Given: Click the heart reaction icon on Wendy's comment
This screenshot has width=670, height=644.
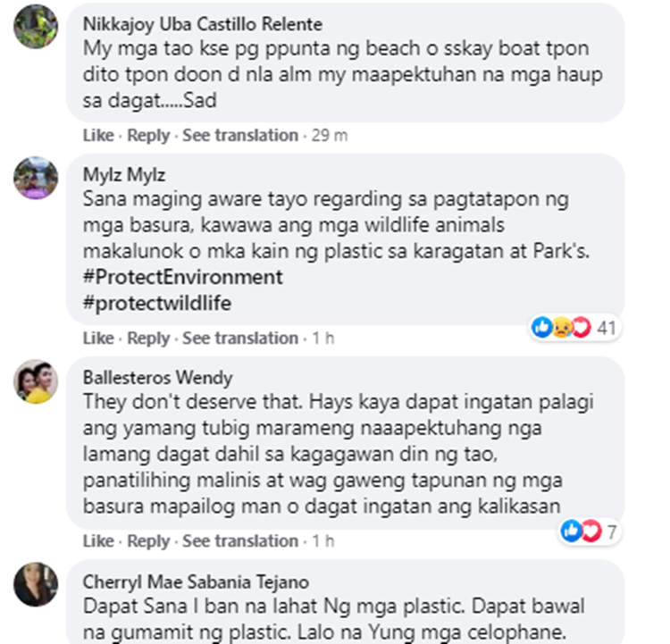Looking at the screenshot, I should 591,531.
